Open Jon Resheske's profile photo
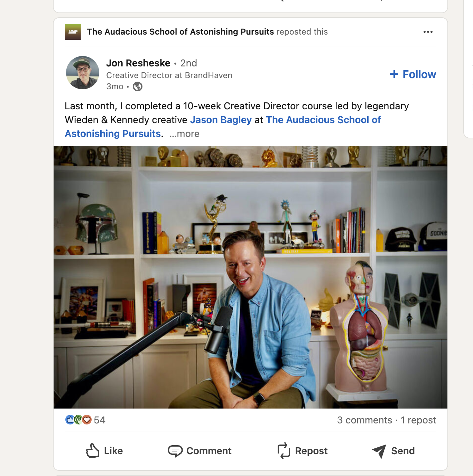473x476 pixels. (83, 73)
